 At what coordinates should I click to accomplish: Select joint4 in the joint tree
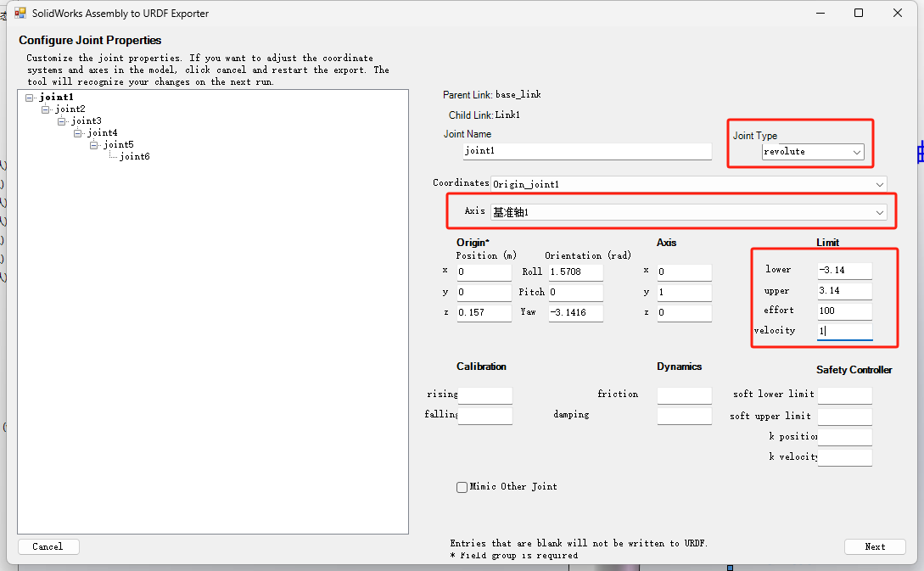click(x=102, y=132)
